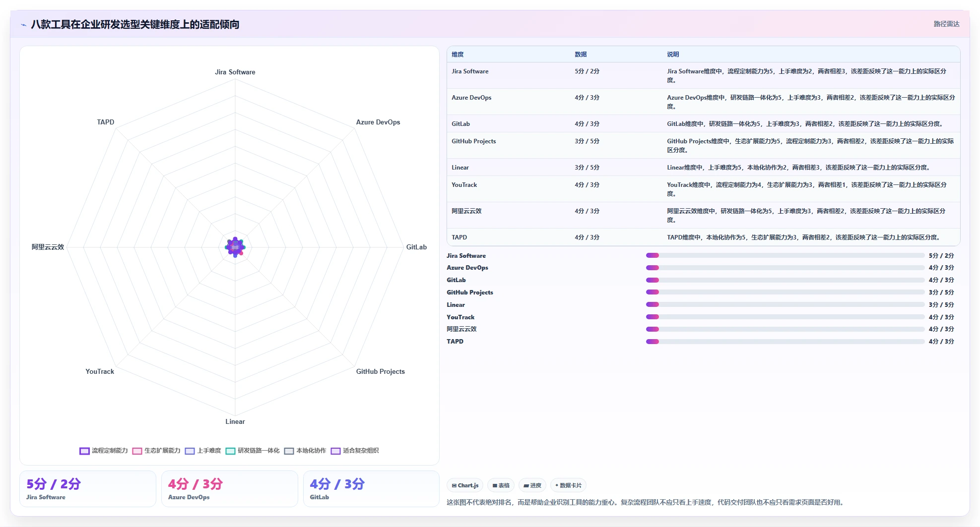
Task: Click the Jira Software progress bar
Action: pos(785,255)
